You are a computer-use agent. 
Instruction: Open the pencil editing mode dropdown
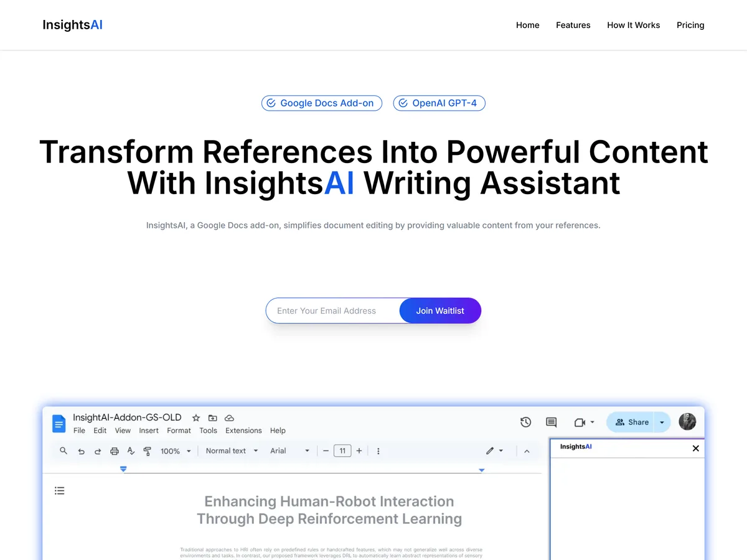click(495, 450)
